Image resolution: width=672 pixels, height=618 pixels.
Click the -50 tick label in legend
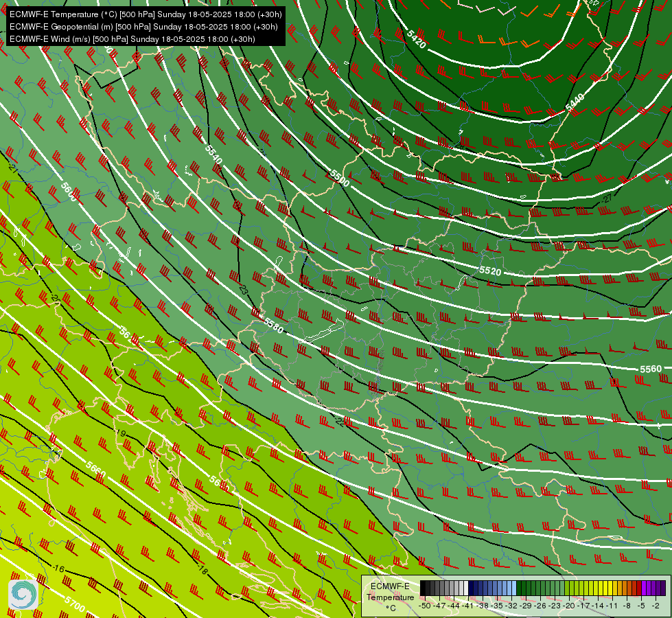tap(425, 606)
